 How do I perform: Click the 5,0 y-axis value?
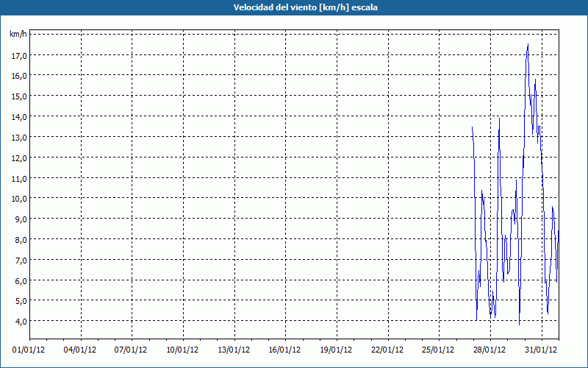click(x=21, y=301)
